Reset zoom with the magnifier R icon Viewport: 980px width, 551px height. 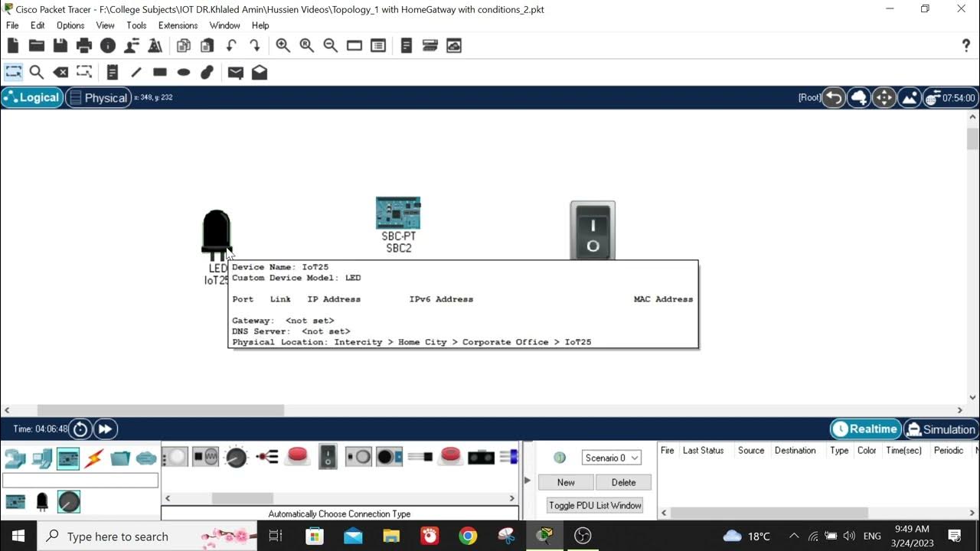click(307, 46)
